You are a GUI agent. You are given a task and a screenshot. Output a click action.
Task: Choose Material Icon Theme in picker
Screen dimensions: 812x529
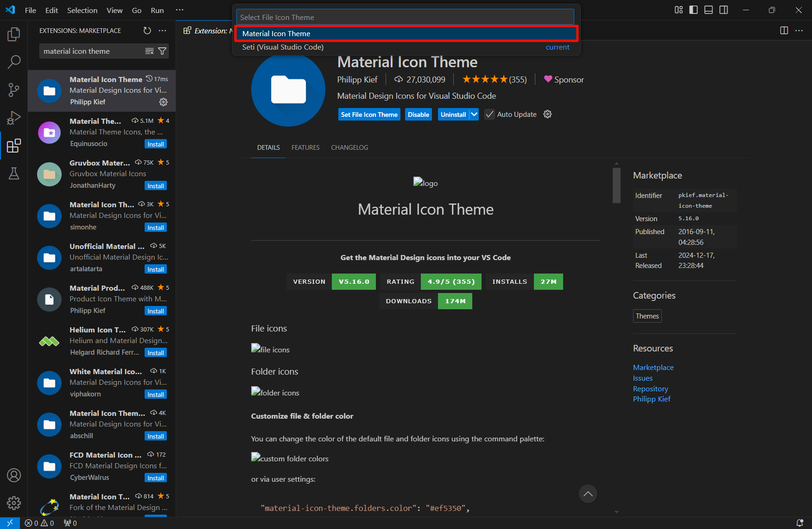(x=406, y=34)
